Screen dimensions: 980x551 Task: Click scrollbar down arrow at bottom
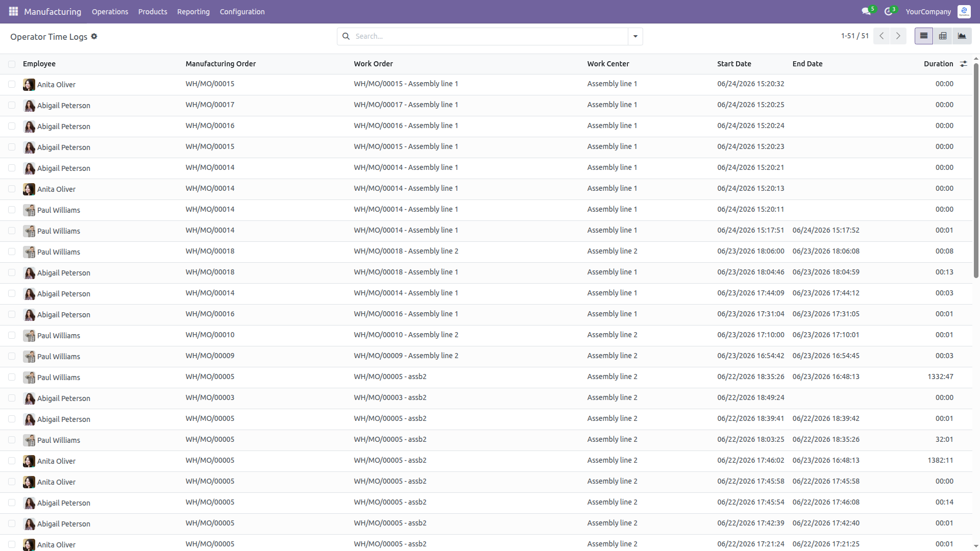pos(976,546)
